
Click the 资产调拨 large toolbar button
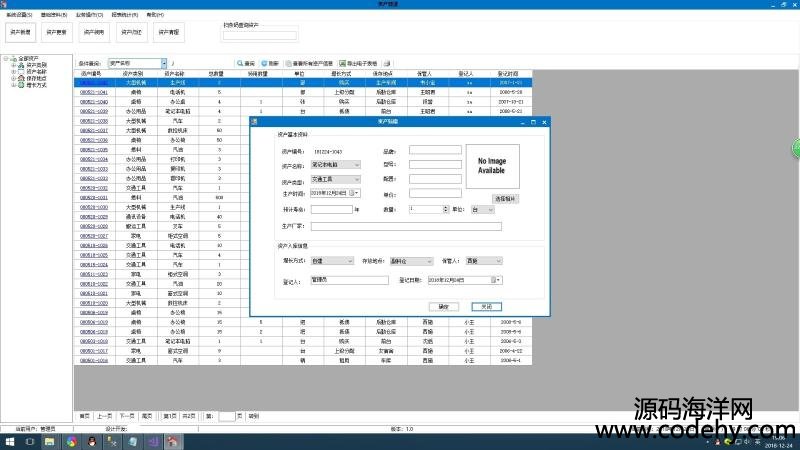tap(94, 32)
